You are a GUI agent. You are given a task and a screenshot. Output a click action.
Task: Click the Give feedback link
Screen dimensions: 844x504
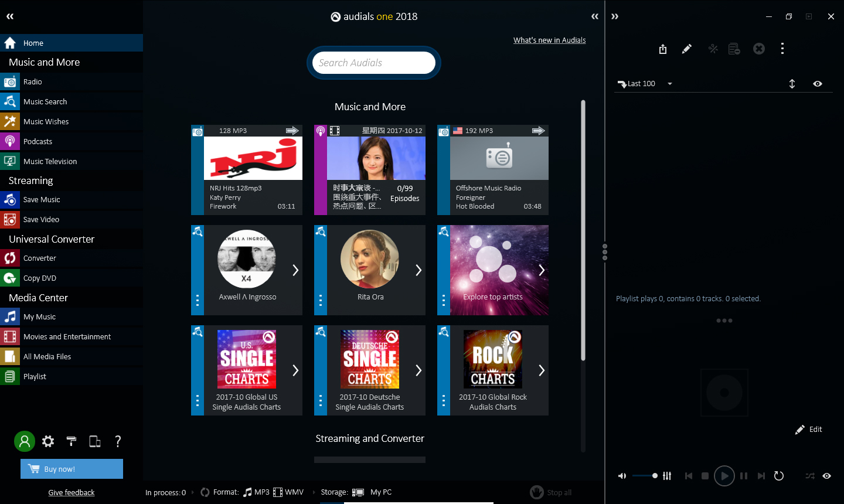pyautogui.click(x=72, y=493)
